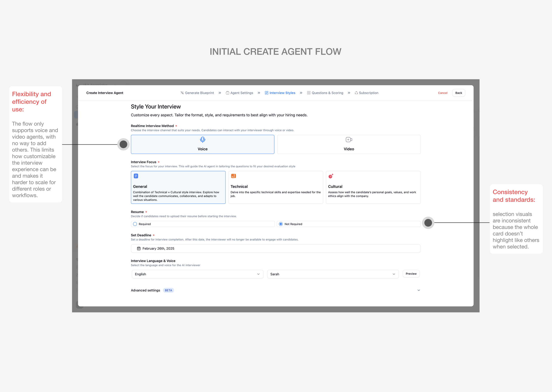
Task: Click the calendar icon in deadline field
Action: 139,248
